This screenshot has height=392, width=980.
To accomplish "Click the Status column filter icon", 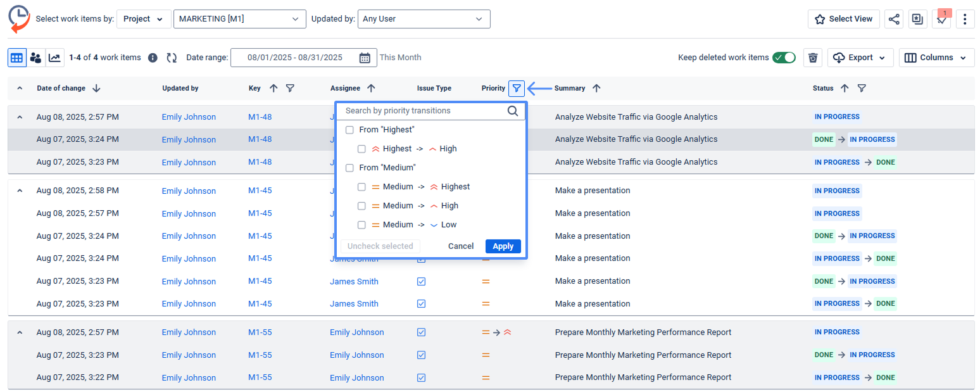I will coord(862,89).
